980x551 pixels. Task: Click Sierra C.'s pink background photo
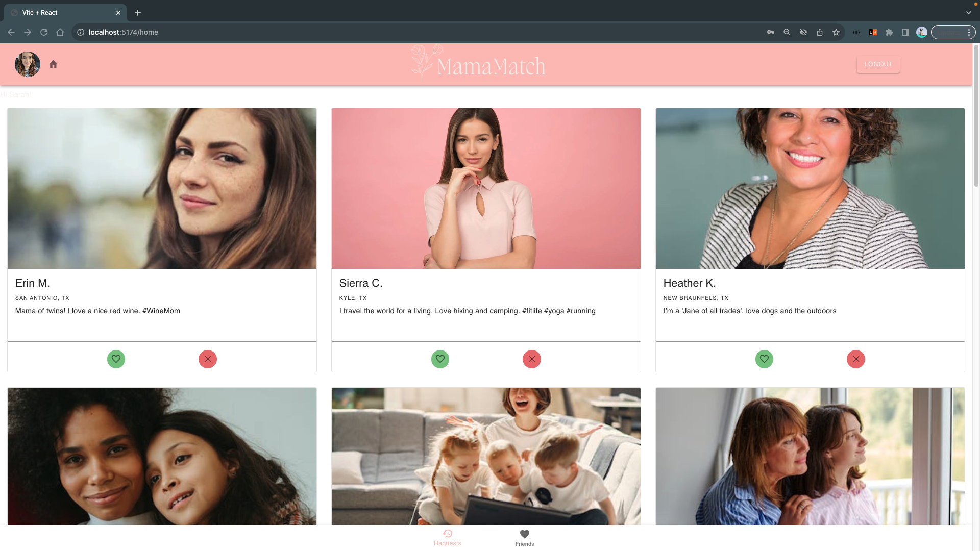(x=486, y=188)
